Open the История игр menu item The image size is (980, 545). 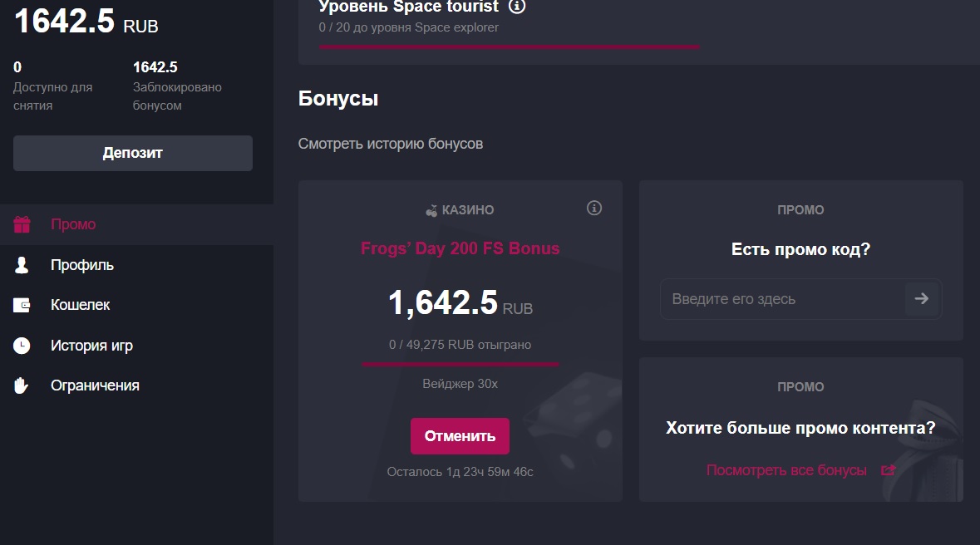[136, 345]
